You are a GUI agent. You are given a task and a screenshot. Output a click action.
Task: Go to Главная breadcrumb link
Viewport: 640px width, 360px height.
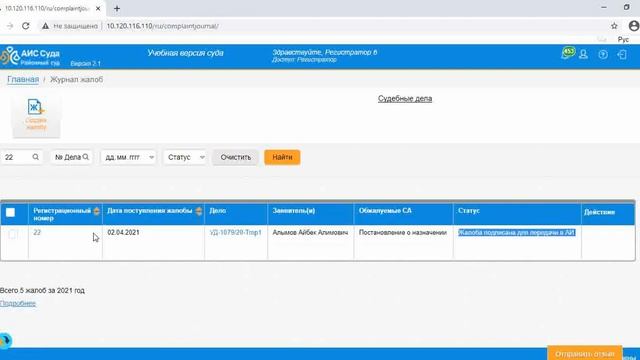pos(23,80)
